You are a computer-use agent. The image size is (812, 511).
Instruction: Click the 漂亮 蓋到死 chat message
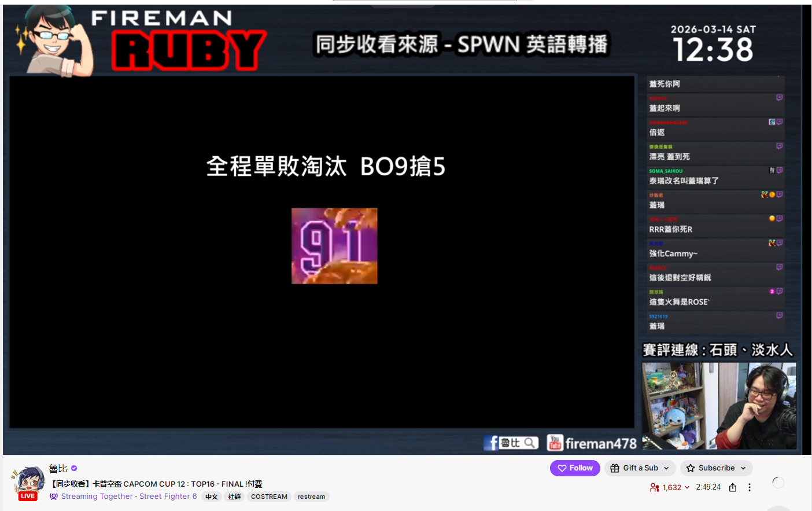(669, 157)
